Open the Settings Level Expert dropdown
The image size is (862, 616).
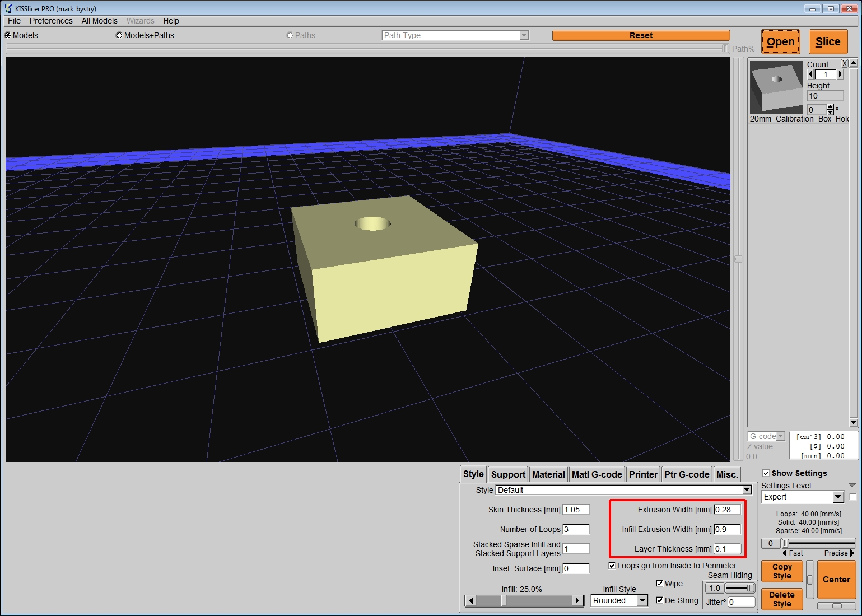click(x=837, y=497)
